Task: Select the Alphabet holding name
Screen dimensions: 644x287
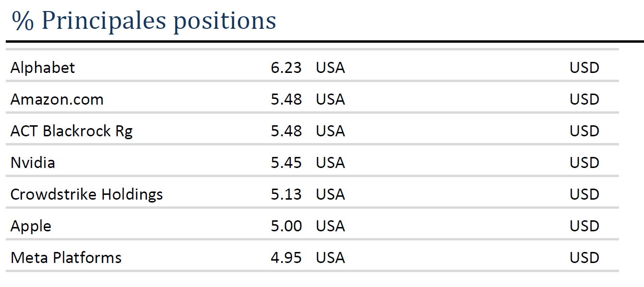Action: 43,68
